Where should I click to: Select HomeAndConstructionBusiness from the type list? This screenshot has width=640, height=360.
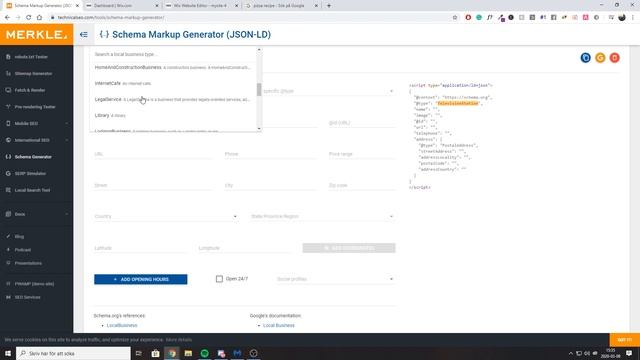(x=173, y=67)
